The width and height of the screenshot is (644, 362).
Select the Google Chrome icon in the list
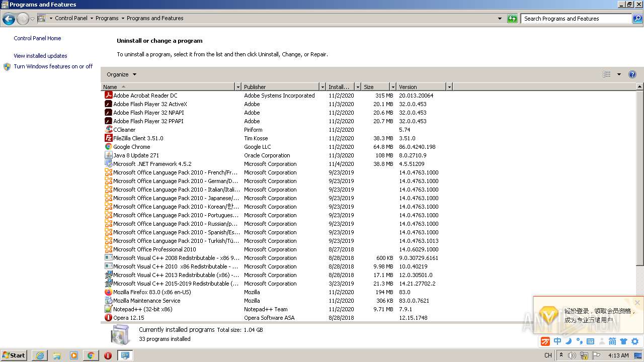[108, 147]
